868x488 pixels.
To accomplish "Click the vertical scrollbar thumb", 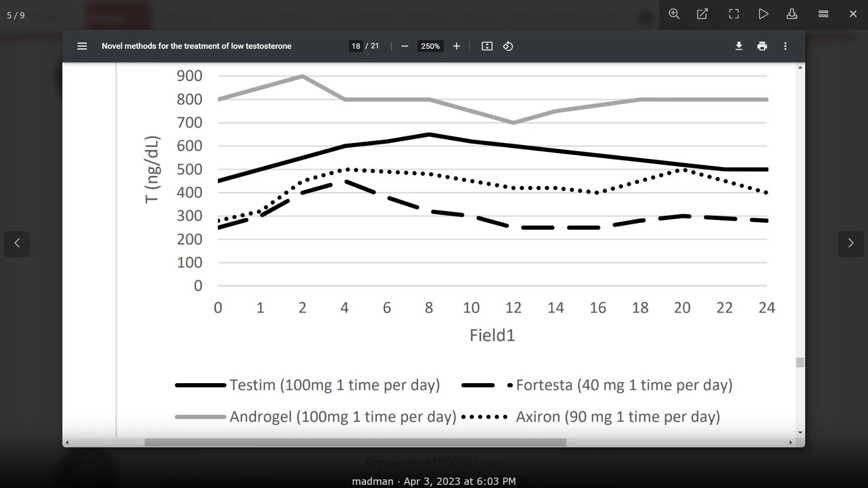I will 800,362.
